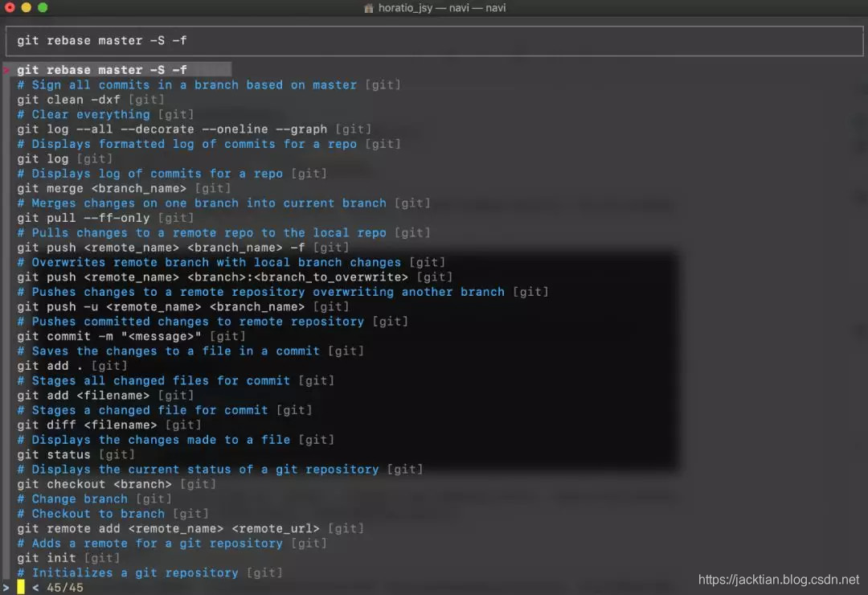Select 'Displays the changes made to a file'
Viewport: 868px width, 595px height.
(175, 440)
